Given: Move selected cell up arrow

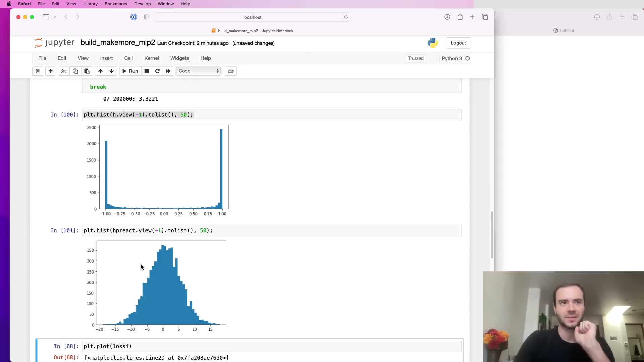Looking at the screenshot, I should (100, 71).
